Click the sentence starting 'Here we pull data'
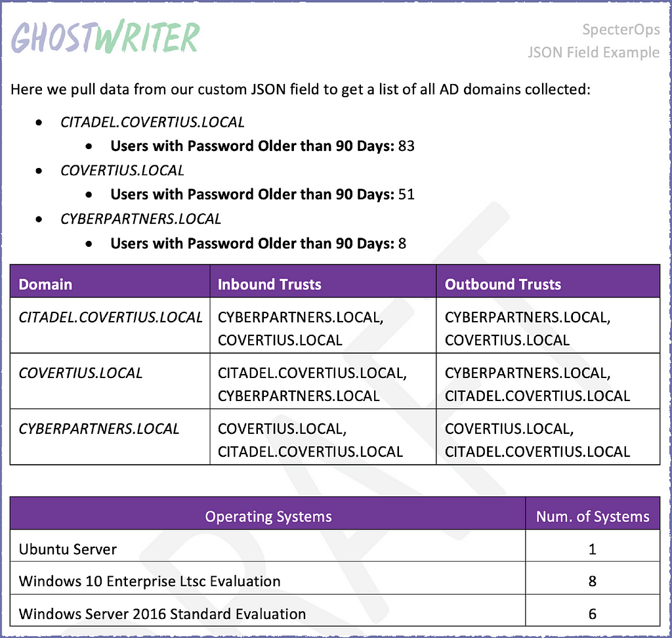 pyautogui.click(x=301, y=89)
